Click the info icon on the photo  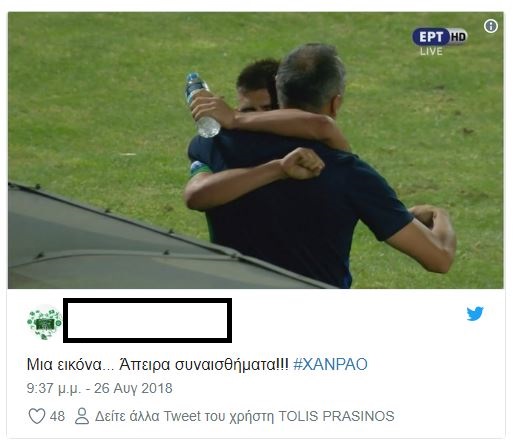click(491, 26)
